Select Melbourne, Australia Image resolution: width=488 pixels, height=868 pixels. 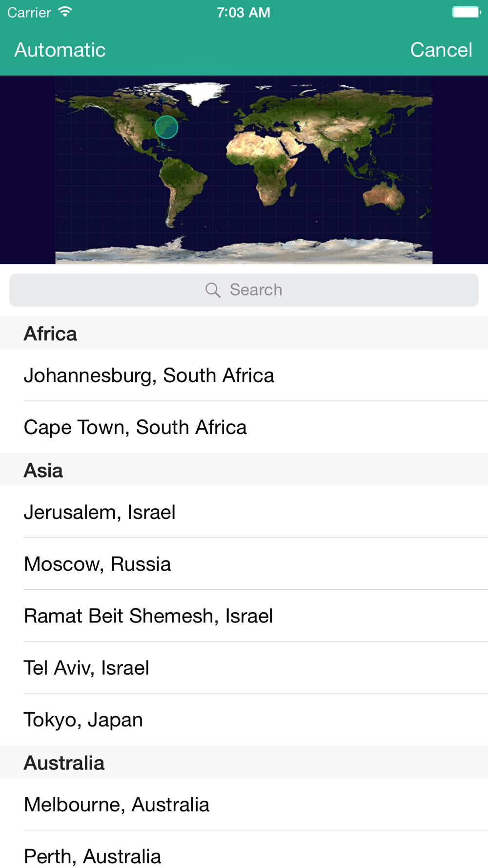[244, 805]
